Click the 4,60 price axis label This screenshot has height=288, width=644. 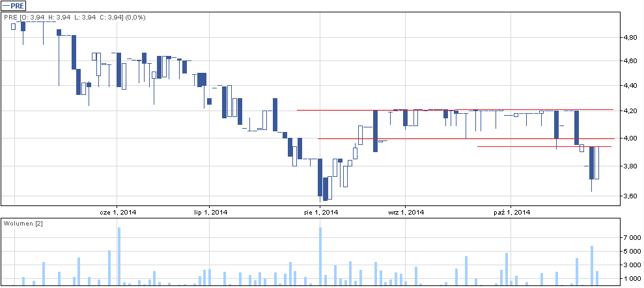[x=629, y=61]
